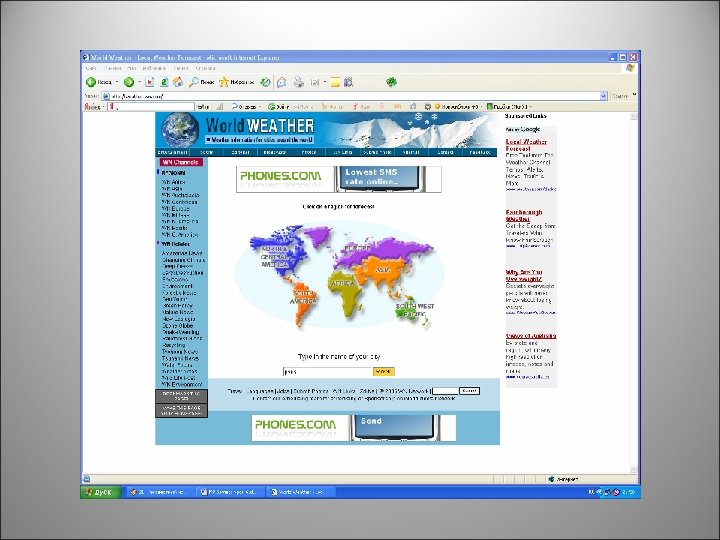Click the gear icon on Yandex toolbar
The width and height of the screenshot is (720, 540).
click(x=428, y=107)
